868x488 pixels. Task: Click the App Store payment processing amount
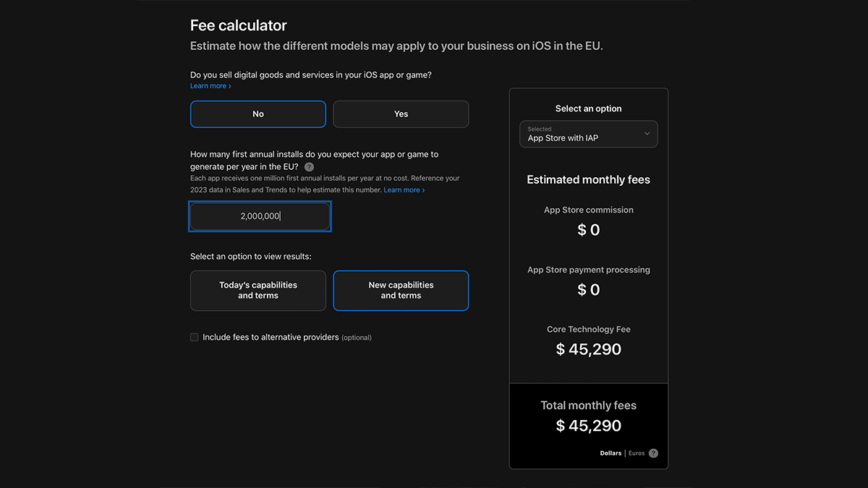pyautogui.click(x=588, y=290)
